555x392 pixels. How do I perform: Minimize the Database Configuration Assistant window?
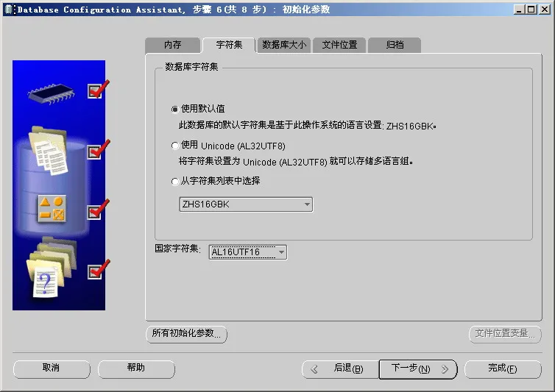point(519,10)
